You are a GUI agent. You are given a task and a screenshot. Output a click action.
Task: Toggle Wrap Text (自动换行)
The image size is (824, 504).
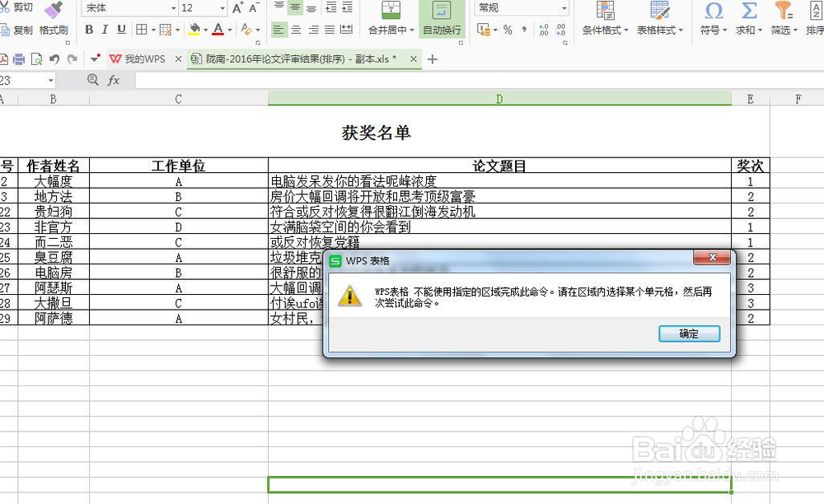tap(442, 19)
